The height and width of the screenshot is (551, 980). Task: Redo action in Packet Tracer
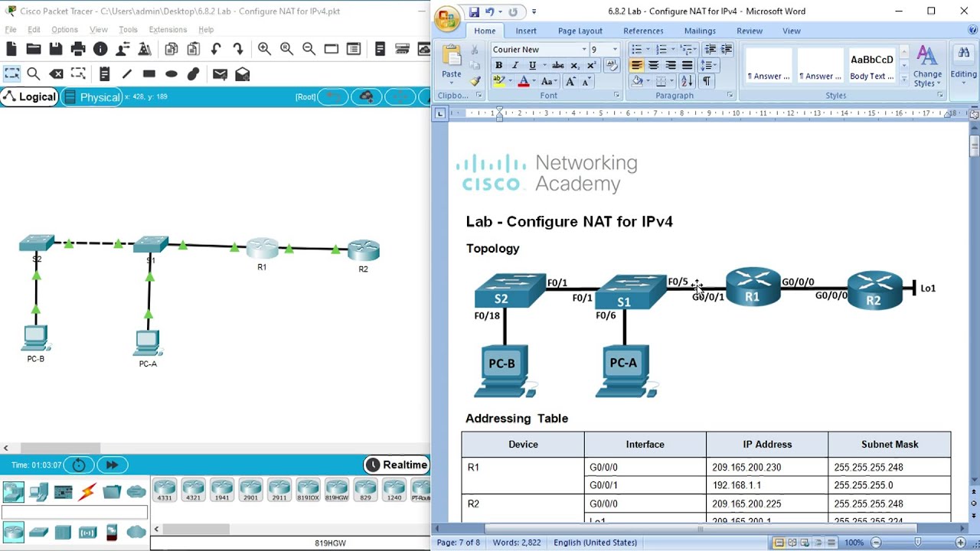[x=238, y=49]
